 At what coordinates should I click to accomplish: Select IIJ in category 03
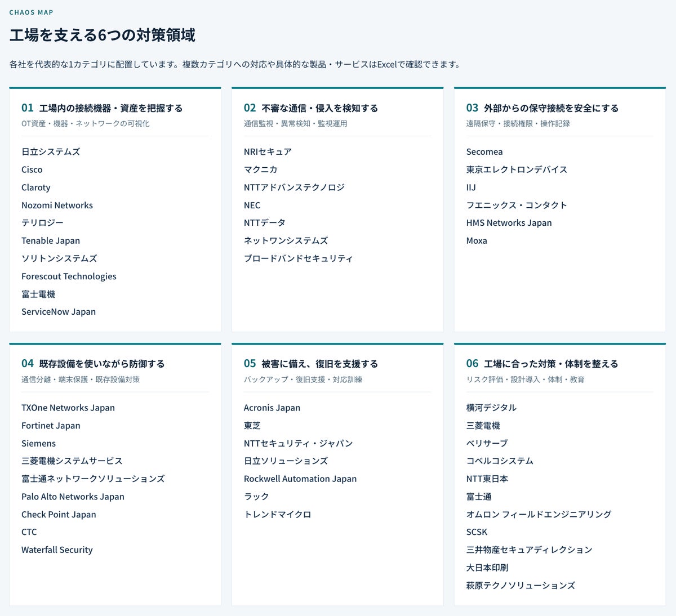coord(471,188)
